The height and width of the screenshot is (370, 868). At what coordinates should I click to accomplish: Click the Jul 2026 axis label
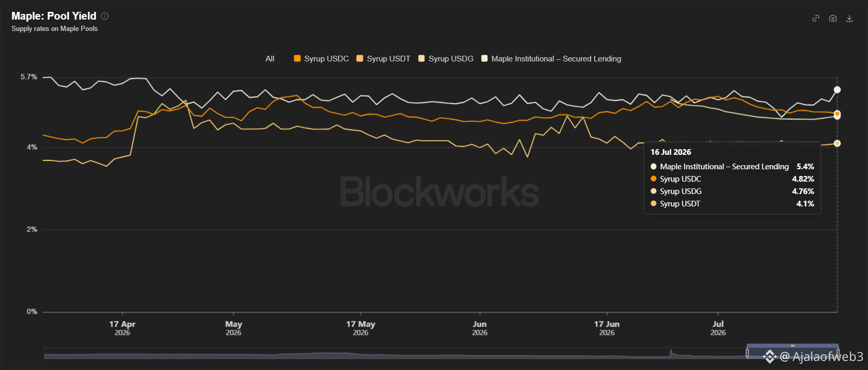pyautogui.click(x=718, y=328)
